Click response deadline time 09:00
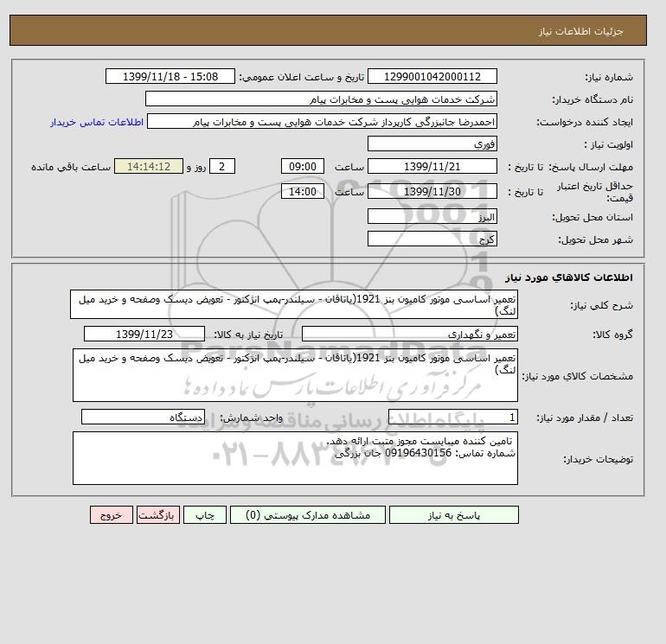This screenshot has height=644, width=666. click(x=303, y=167)
